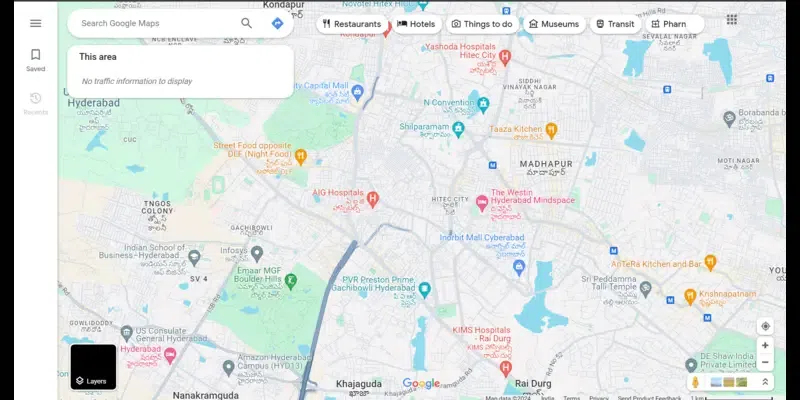The width and height of the screenshot is (800, 400).
Task: Open Send Product Feedback link
Action: coord(649,398)
